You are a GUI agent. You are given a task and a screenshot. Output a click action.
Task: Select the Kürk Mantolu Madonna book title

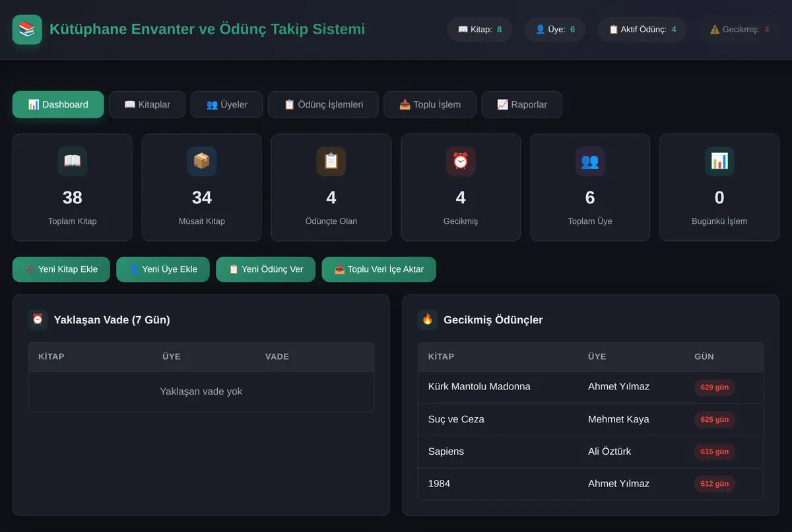tap(479, 387)
